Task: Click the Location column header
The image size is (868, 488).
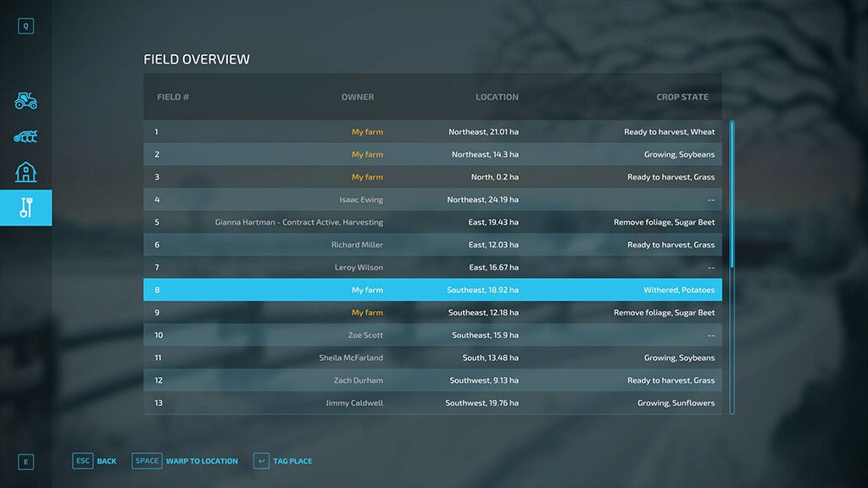Action: 497,97
